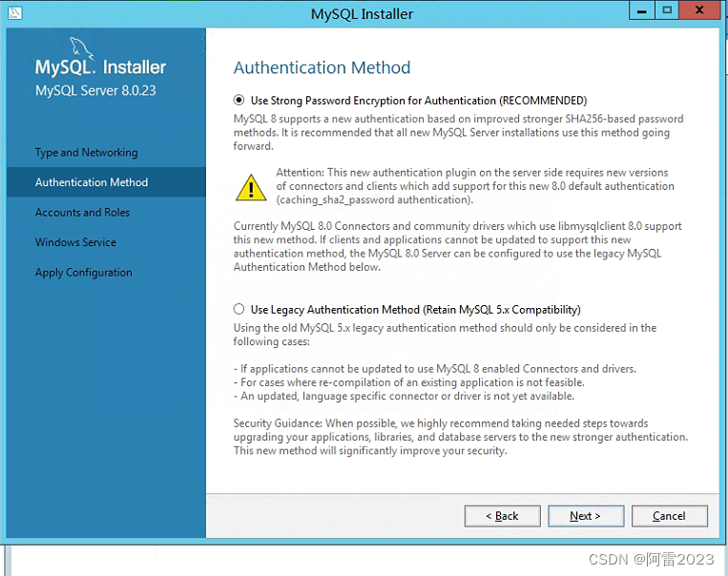Click the 'An updated, language specific connector' line
728x576 pixels.
tap(404, 396)
